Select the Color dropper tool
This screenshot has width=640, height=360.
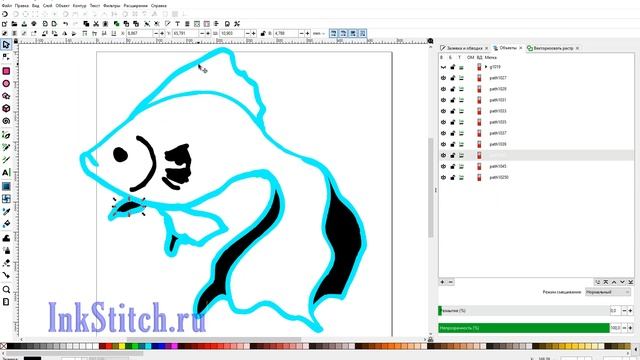point(6,211)
